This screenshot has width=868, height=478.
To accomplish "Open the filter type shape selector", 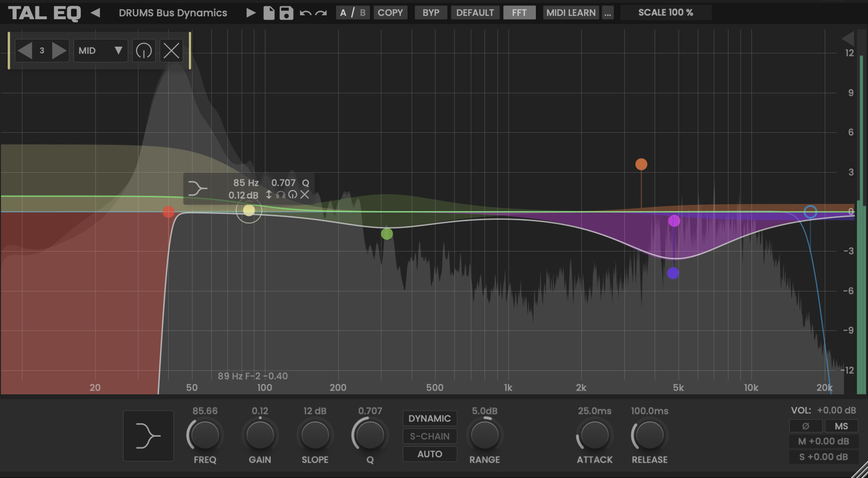I will [x=148, y=436].
